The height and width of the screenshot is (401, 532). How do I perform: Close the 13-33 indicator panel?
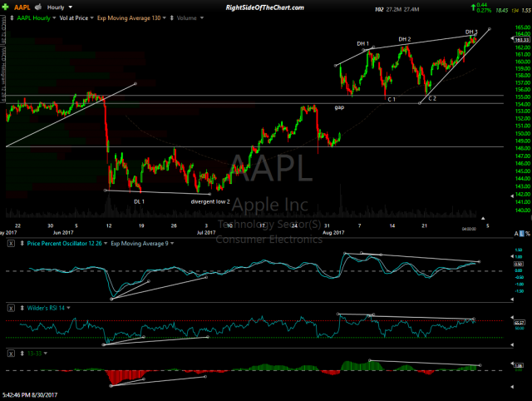(x=11, y=354)
